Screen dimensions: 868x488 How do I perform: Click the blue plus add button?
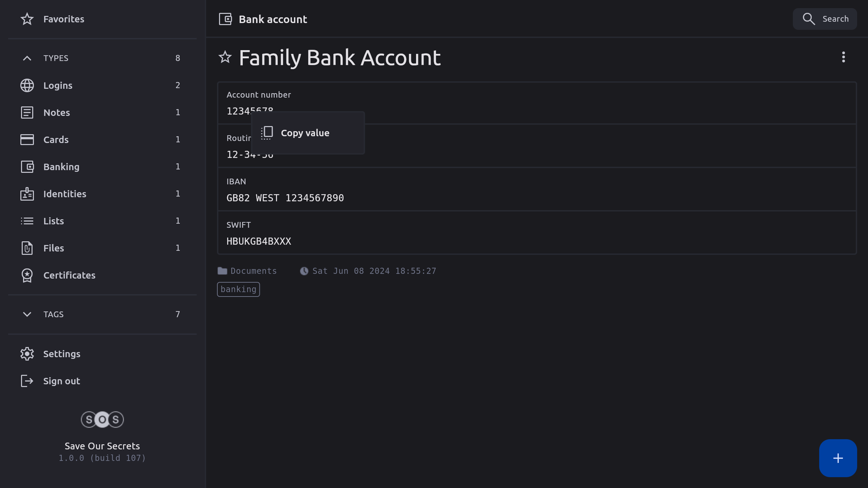(x=838, y=458)
